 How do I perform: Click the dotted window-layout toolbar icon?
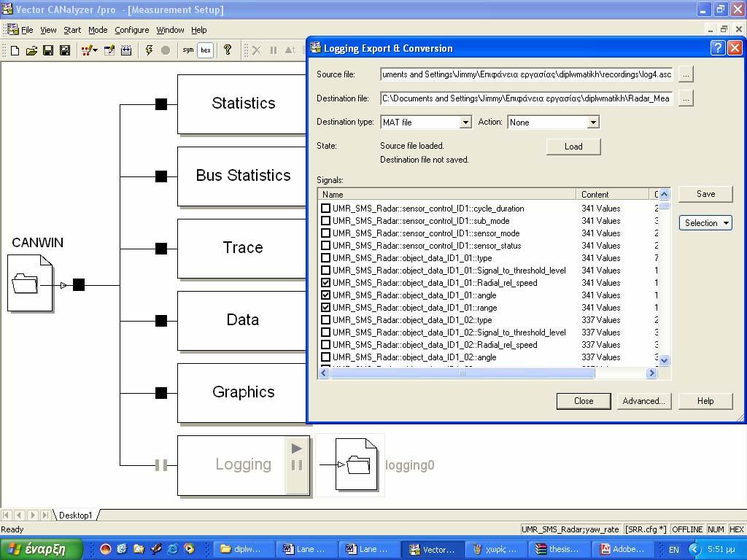126,50
